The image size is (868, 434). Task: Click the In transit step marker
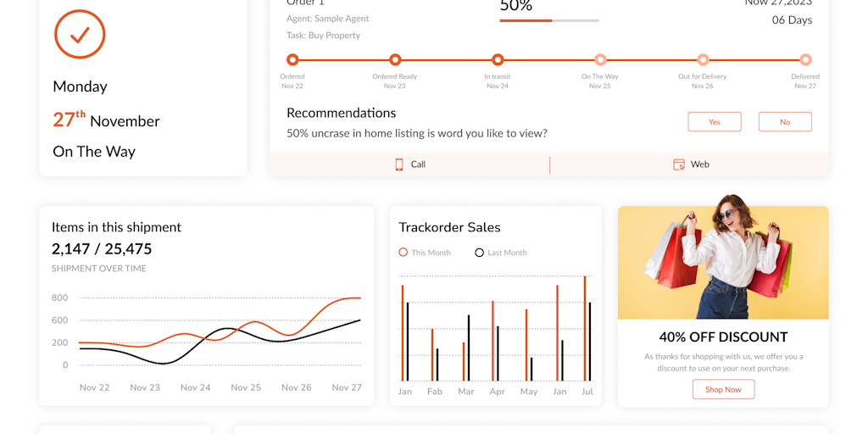point(498,59)
